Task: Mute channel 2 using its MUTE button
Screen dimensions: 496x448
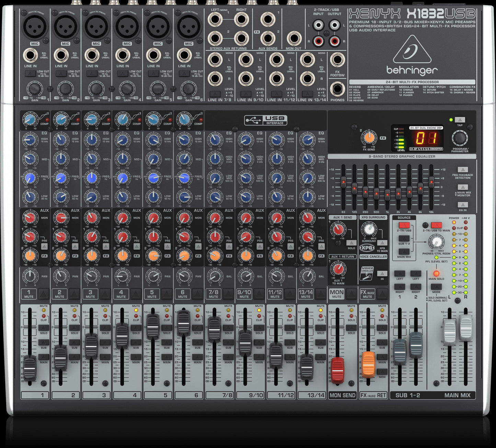Action: coord(74,294)
